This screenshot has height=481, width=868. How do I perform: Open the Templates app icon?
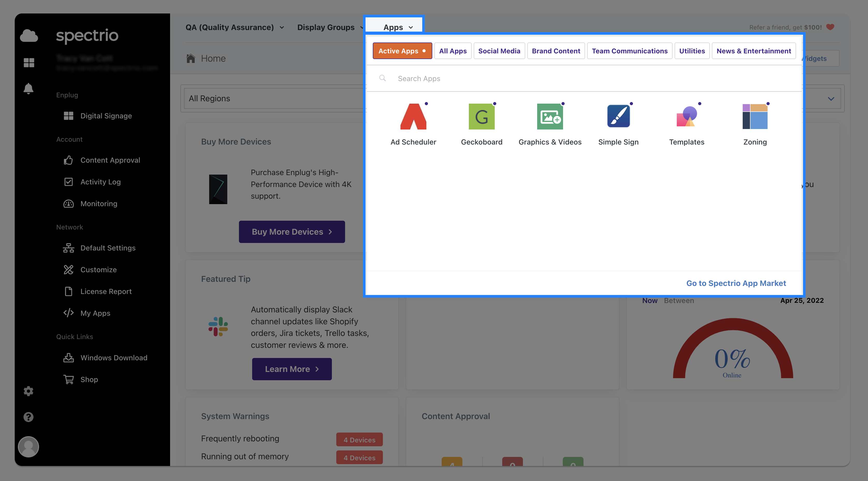click(687, 117)
